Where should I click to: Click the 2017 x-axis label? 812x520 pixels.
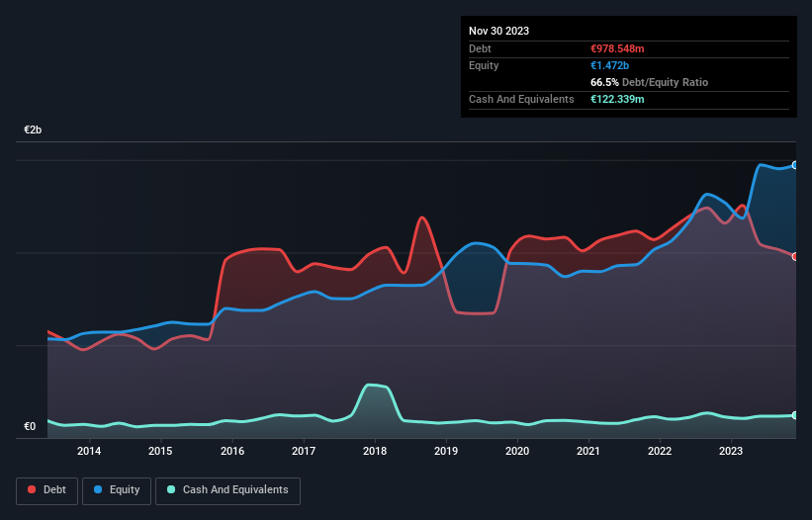tap(304, 451)
